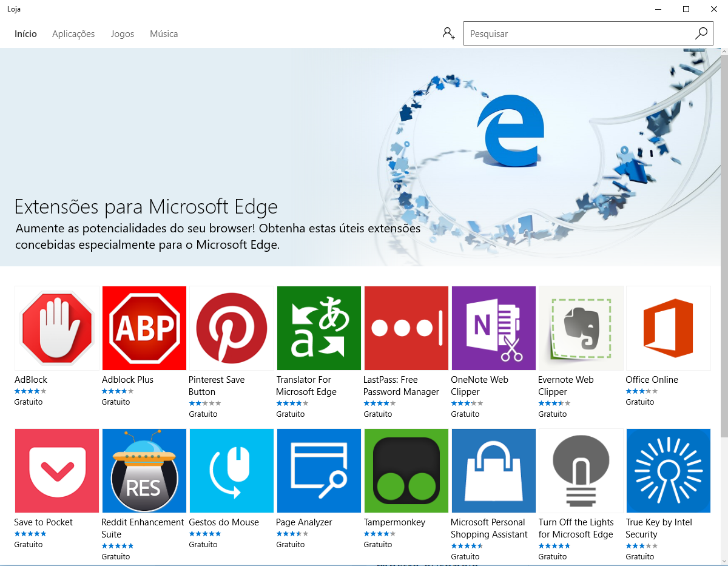Click the star rating under Page Analyzer

pyautogui.click(x=292, y=534)
